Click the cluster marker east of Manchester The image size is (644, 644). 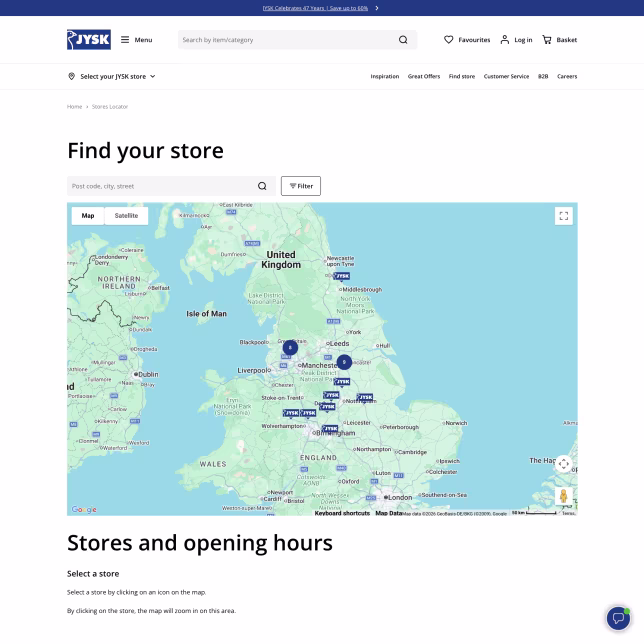344,362
